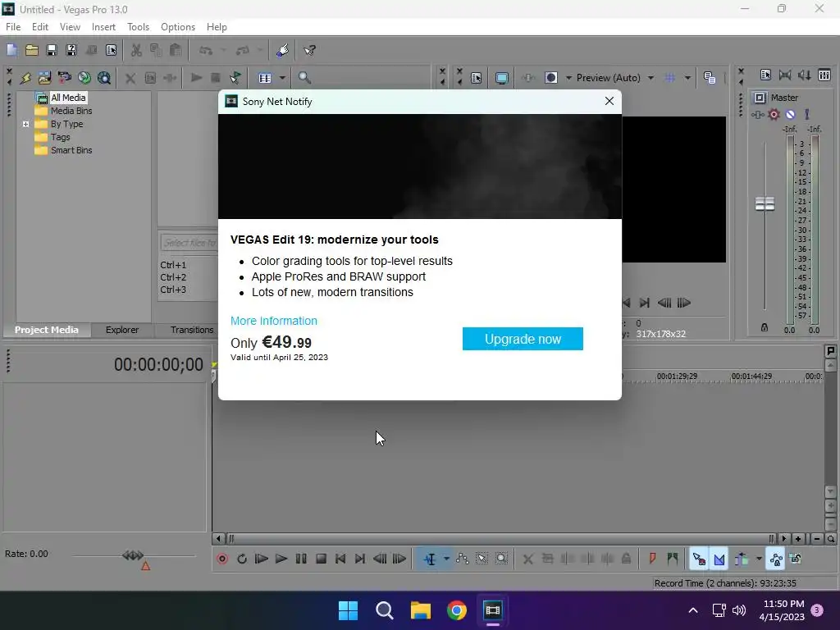Open the Auto Ripple mode dropdown arrow

click(759, 559)
